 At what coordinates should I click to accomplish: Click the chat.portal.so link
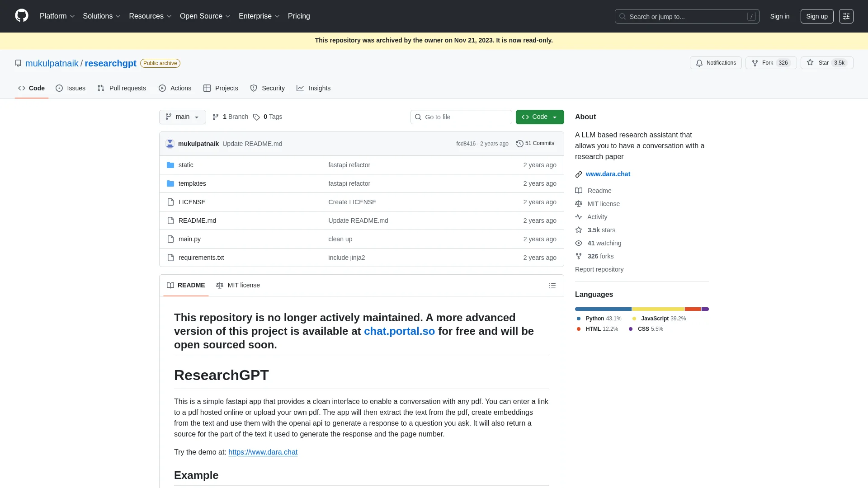[399, 331]
